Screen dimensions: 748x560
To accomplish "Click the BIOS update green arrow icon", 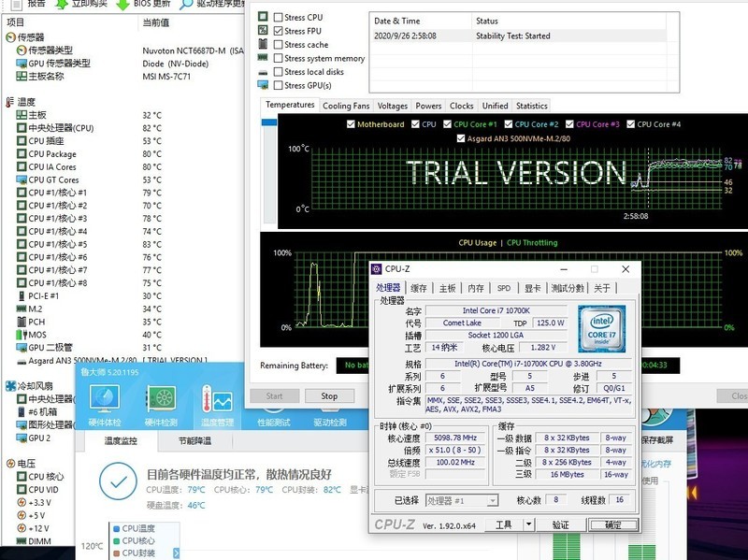I will (121, 5).
